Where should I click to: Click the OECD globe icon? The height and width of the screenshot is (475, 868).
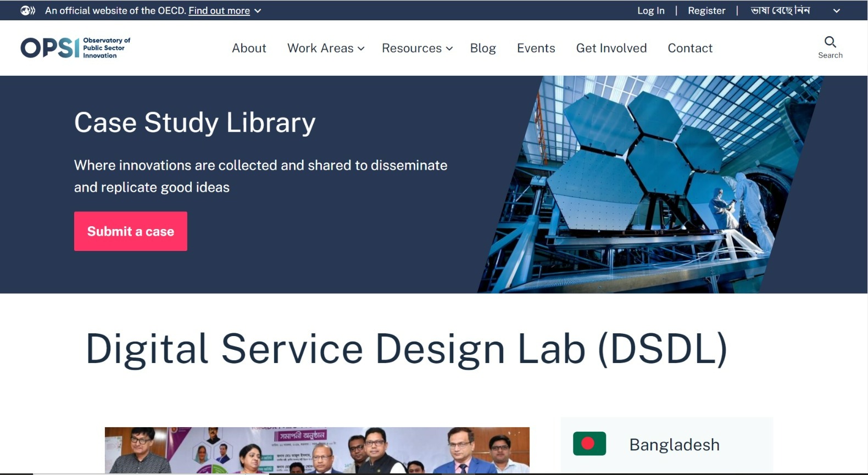pyautogui.click(x=27, y=10)
